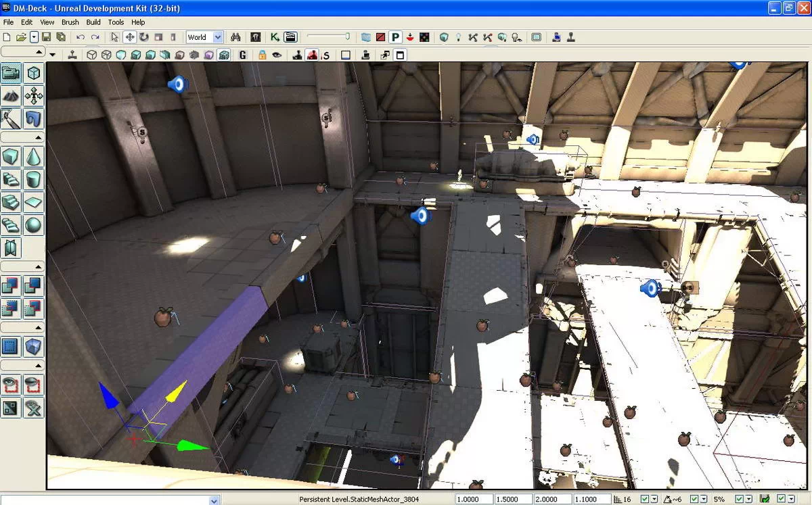Adjust the camera speed slider in toolbar
Screen dimensions: 812x505
click(x=329, y=37)
